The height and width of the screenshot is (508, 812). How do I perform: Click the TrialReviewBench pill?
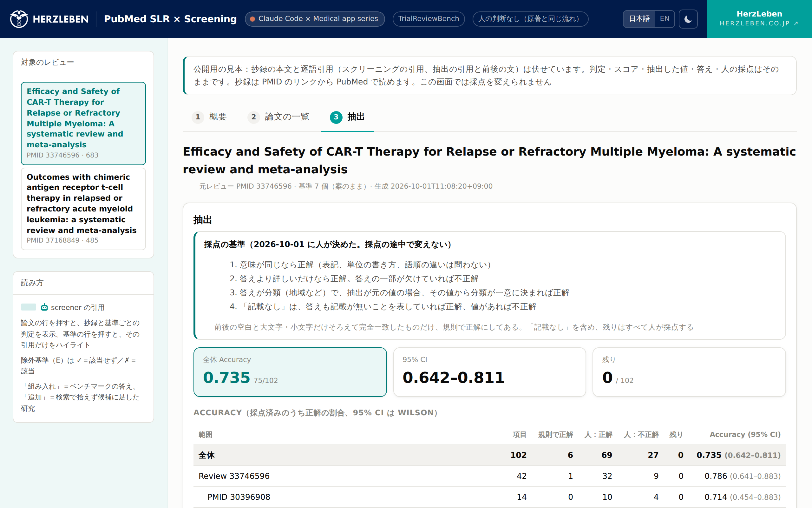point(429,19)
